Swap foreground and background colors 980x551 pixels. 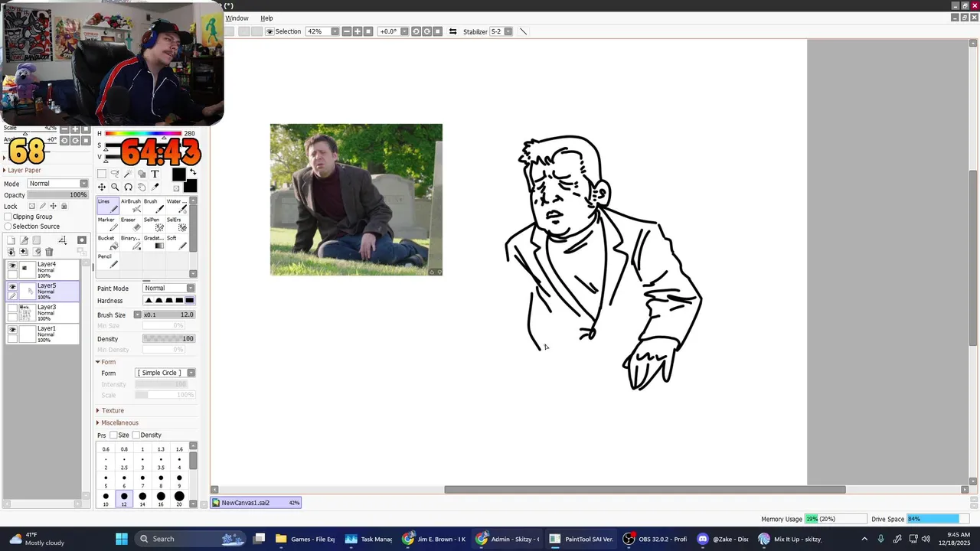click(192, 173)
